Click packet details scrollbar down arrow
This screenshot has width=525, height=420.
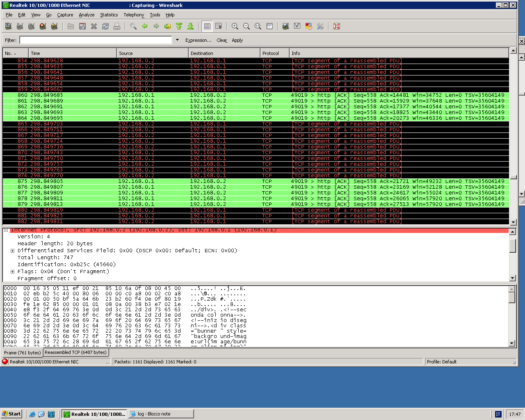512,278
